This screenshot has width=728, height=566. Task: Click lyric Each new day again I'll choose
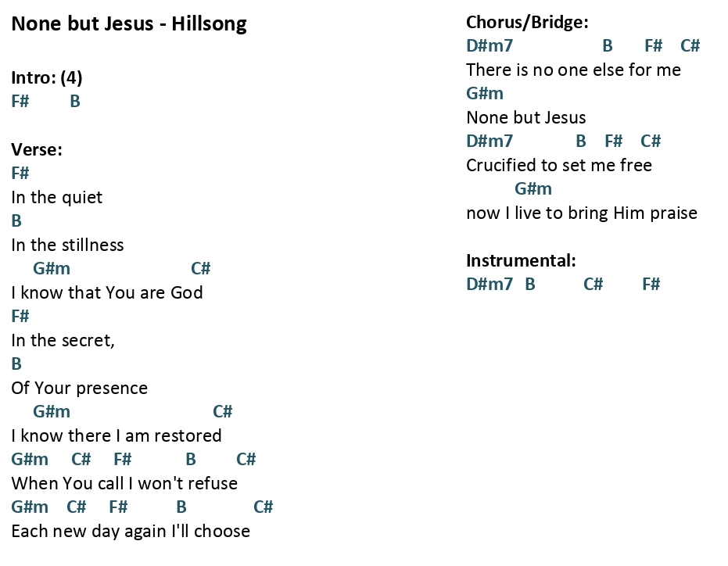tap(131, 531)
